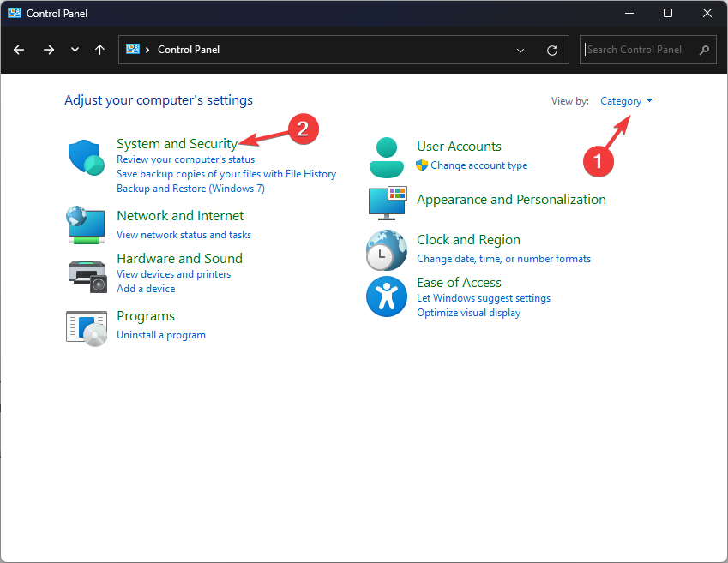Image resolution: width=728 pixels, height=563 pixels.
Task: Open the recent locations dropdown
Action: click(75, 50)
